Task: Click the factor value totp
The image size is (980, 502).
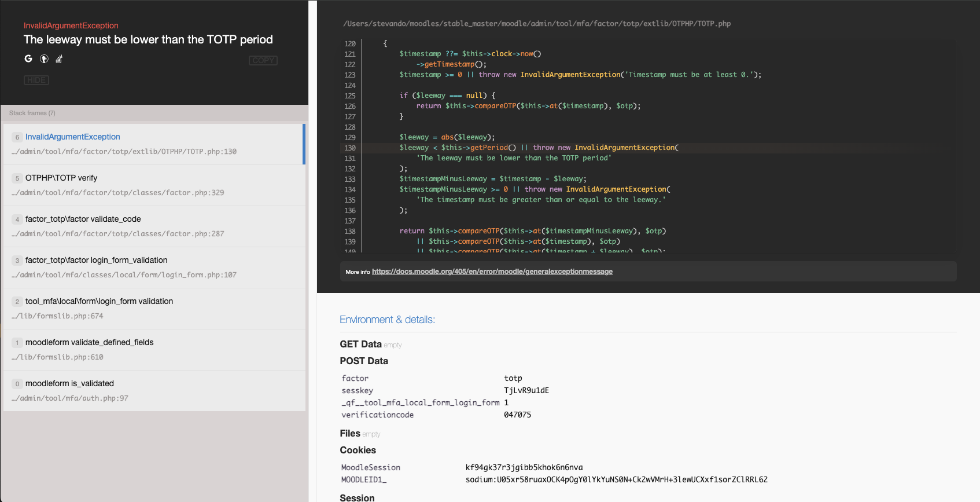Action: (513, 378)
